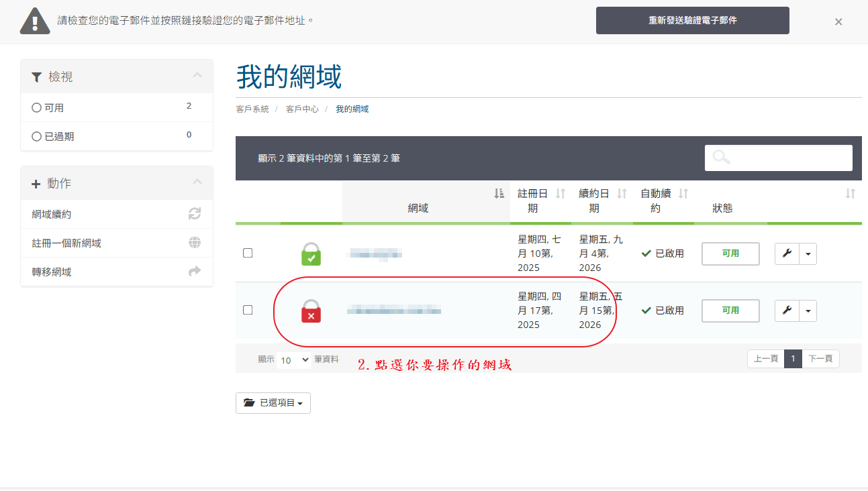Screen dimensions: 868x491
Task: Select the 已過期 filter radio button
Action: pyautogui.click(x=37, y=136)
